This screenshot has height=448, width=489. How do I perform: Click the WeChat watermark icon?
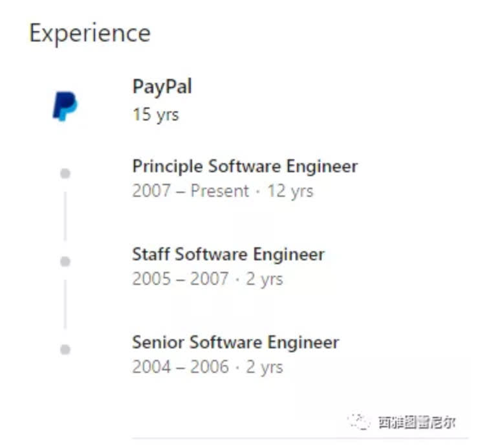click(x=359, y=422)
